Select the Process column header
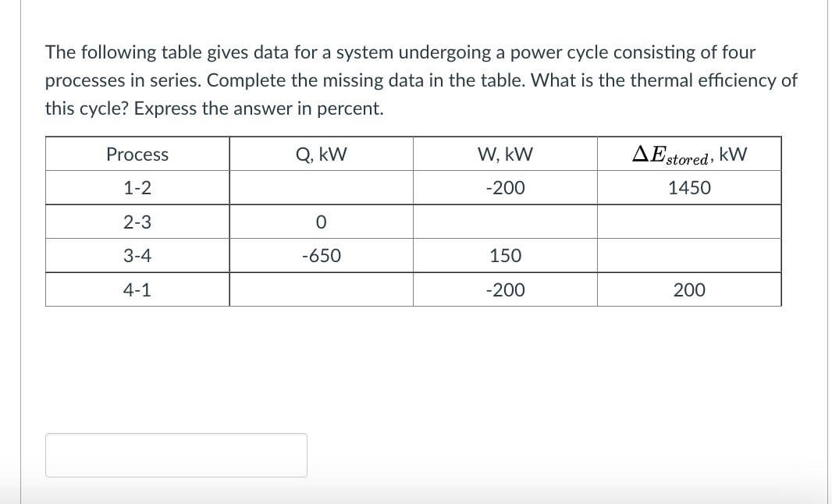The width and height of the screenshot is (832, 504). [137, 154]
